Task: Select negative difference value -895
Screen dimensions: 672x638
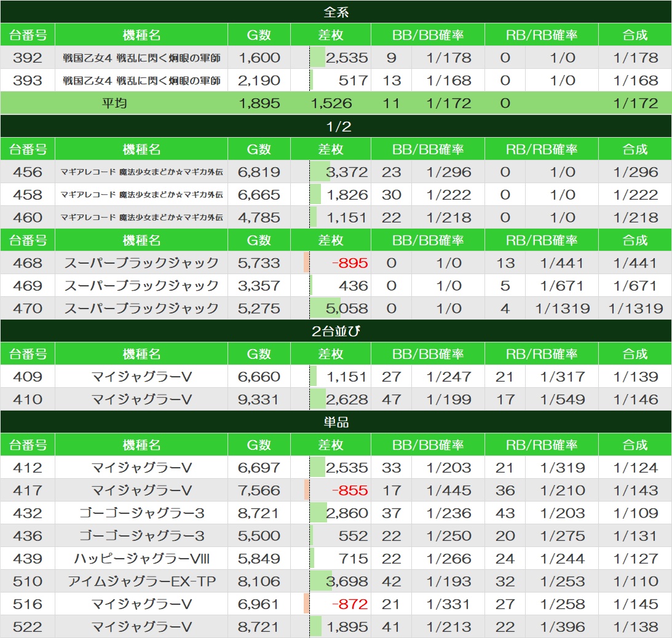Action: pos(350,262)
